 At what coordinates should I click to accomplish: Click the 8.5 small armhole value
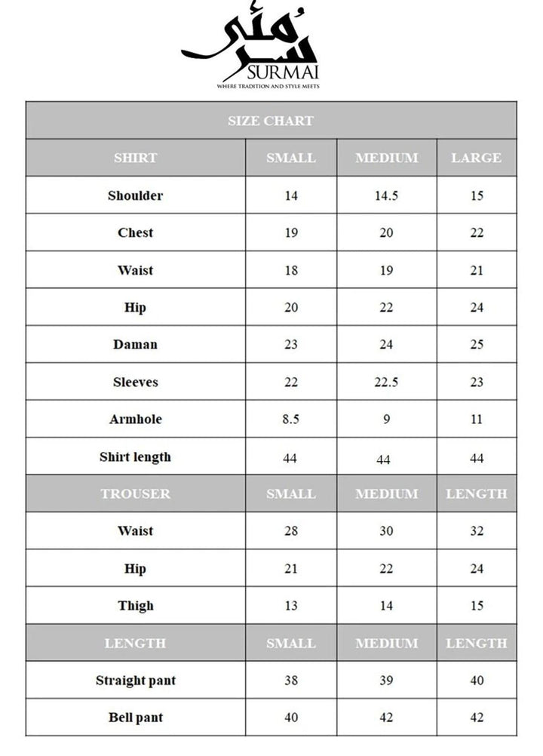pos(291,419)
